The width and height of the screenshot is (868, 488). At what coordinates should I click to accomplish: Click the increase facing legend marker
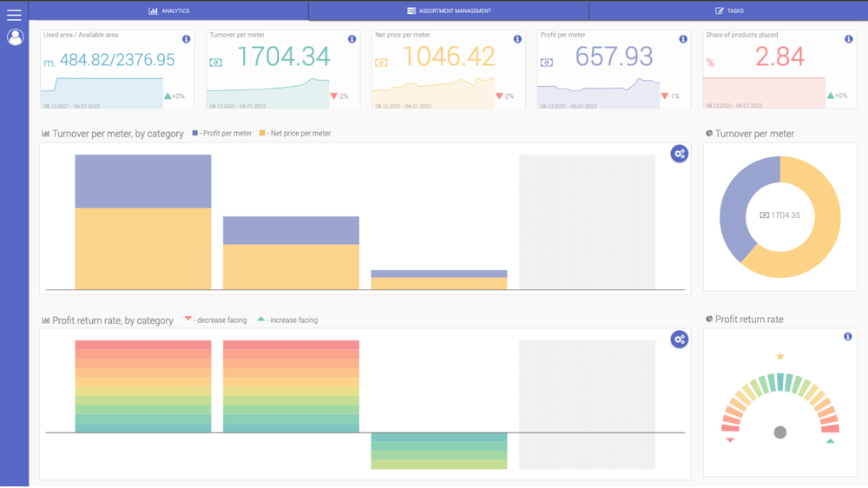(260, 319)
